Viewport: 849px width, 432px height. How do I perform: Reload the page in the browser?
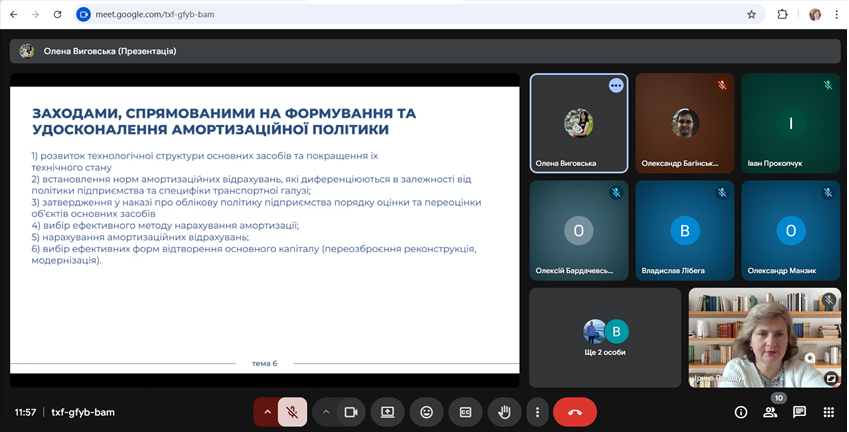point(57,15)
